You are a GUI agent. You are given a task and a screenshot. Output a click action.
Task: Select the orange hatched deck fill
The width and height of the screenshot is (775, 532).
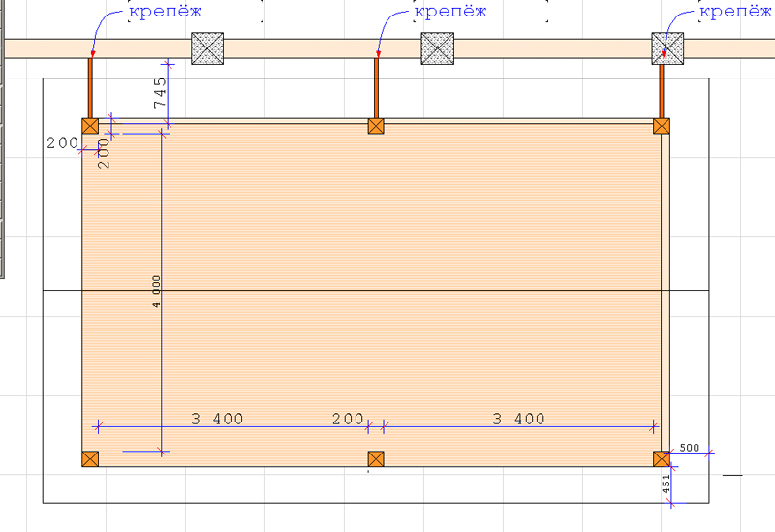coord(372,295)
